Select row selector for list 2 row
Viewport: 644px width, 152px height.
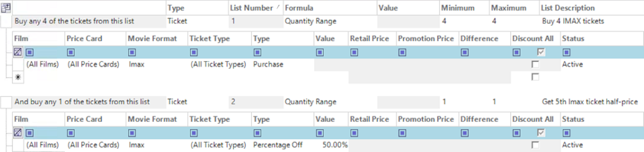[6, 102]
